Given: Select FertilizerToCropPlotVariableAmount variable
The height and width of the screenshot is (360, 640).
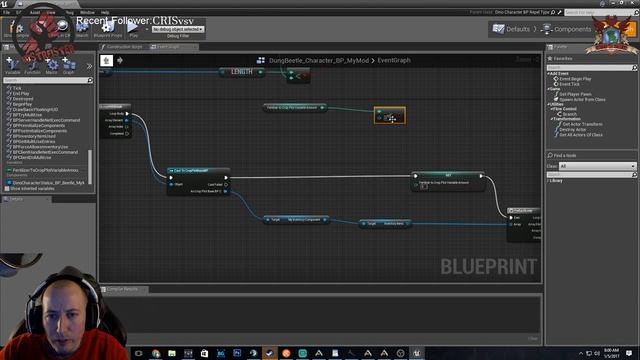Looking at the screenshot, I should pos(45,170).
